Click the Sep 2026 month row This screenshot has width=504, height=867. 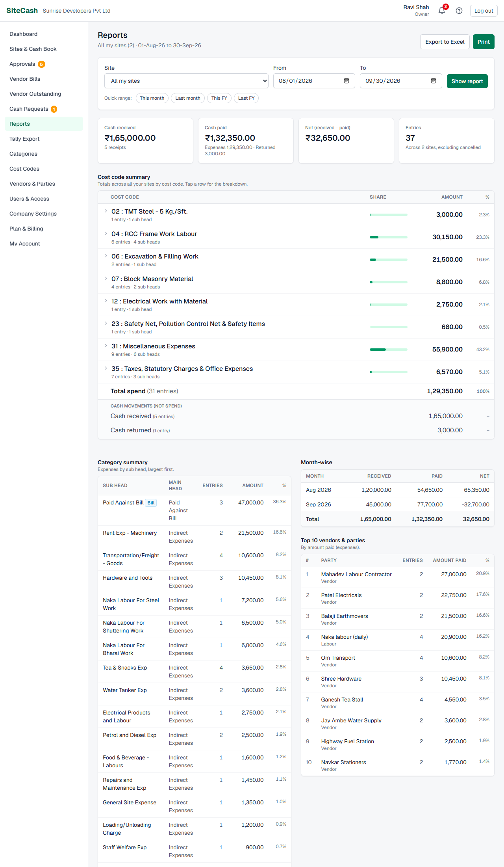click(x=398, y=504)
